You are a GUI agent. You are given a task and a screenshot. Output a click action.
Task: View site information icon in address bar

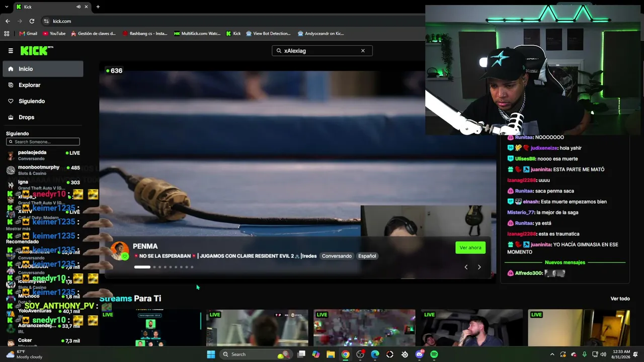pos(46,21)
